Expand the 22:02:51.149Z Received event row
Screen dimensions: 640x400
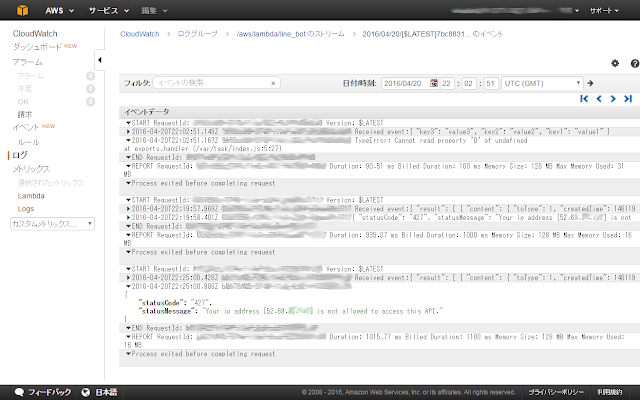(128, 131)
